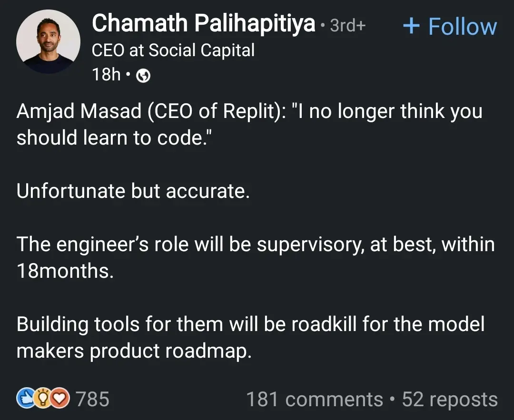Click the "18months." text line

[65, 271]
